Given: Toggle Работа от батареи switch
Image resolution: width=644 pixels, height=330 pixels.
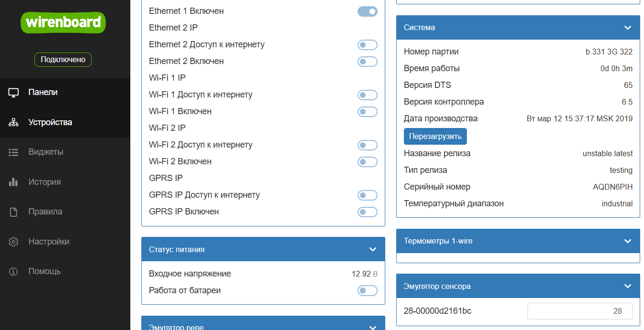Looking at the screenshot, I should (x=367, y=291).
